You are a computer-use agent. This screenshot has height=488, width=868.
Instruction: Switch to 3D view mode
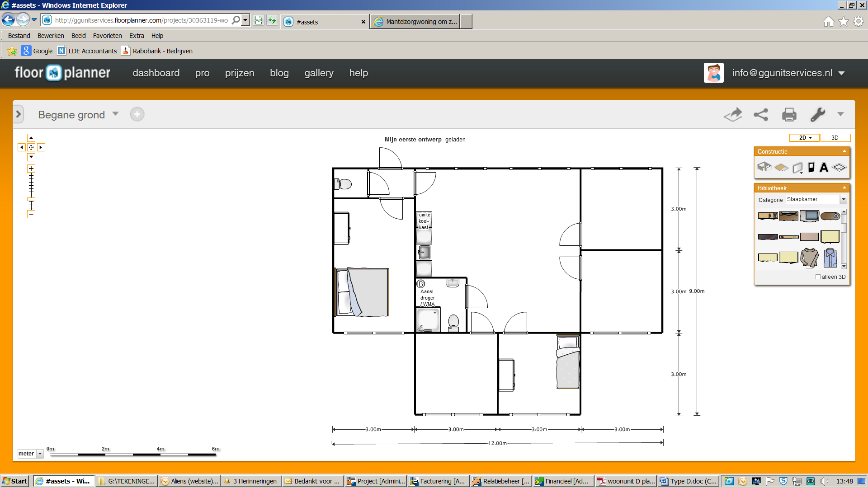(835, 138)
